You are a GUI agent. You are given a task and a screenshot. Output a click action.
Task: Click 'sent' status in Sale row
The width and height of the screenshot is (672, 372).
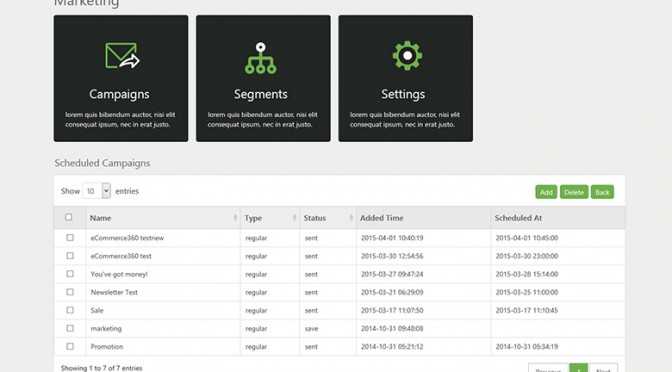click(x=311, y=310)
